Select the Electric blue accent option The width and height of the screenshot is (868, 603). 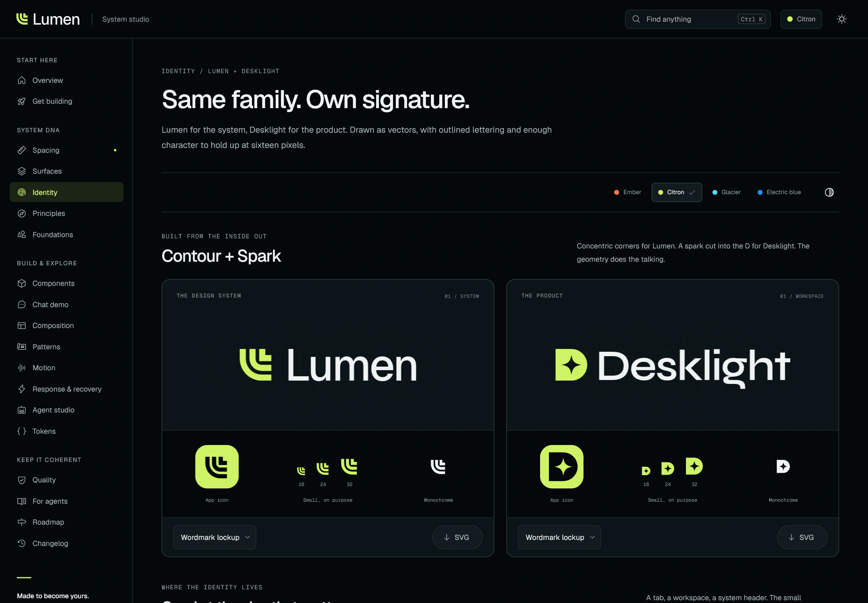pyautogui.click(x=779, y=193)
